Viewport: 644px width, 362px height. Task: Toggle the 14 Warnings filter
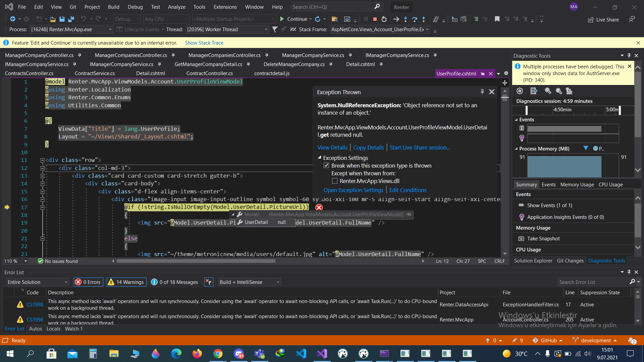(126, 282)
